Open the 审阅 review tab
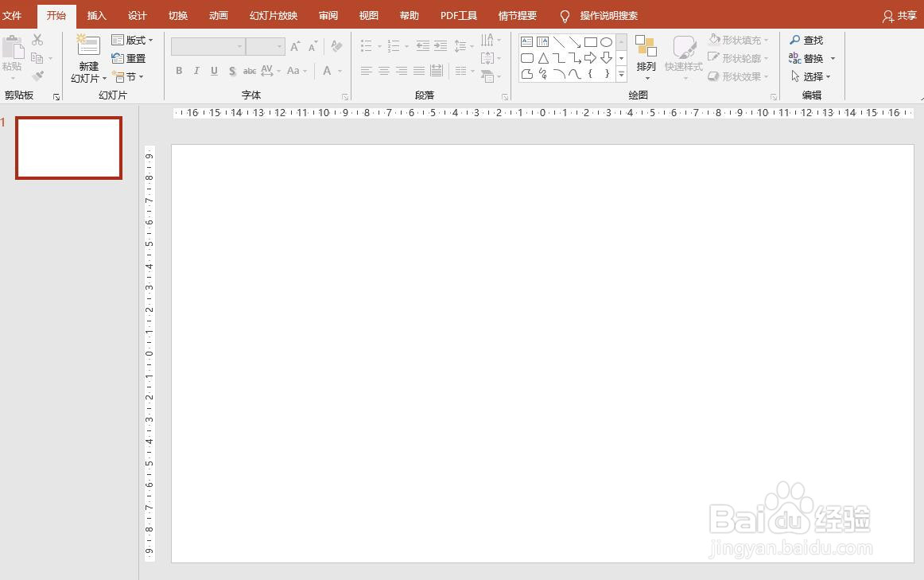The width and height of the screenshot is (924, 580). tap(328, 15)
